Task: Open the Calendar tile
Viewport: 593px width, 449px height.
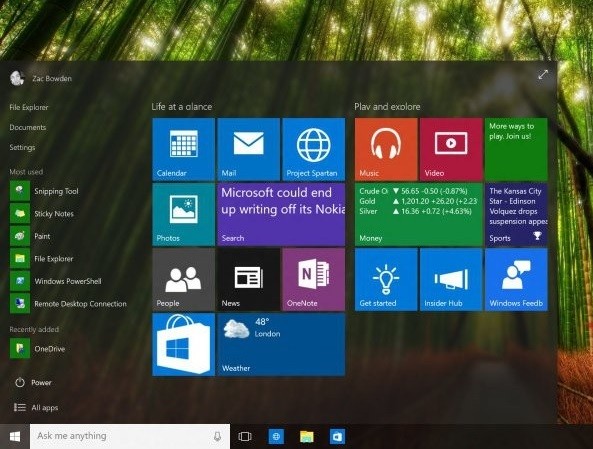Action: pos(183,149)
